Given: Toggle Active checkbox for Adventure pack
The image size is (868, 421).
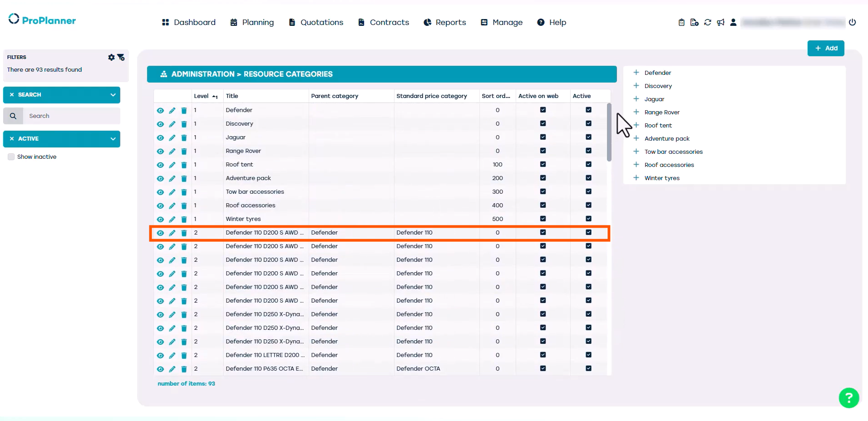Looking at the screenshot, I should tap(588, 178).
